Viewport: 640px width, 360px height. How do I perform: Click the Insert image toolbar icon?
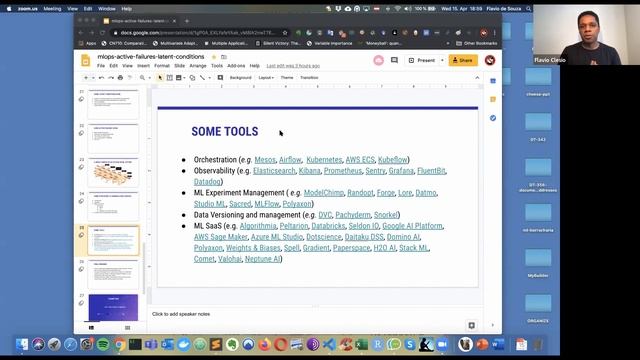(x=178, y=78)
